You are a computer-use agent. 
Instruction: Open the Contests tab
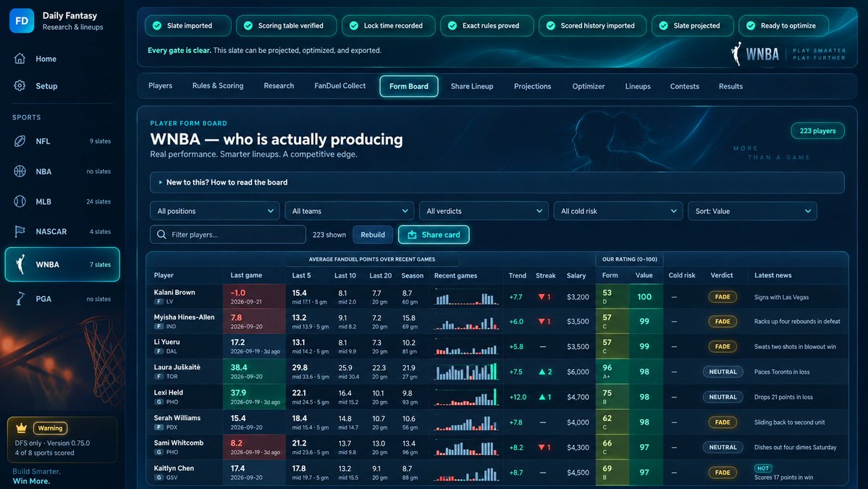(684, 86)
